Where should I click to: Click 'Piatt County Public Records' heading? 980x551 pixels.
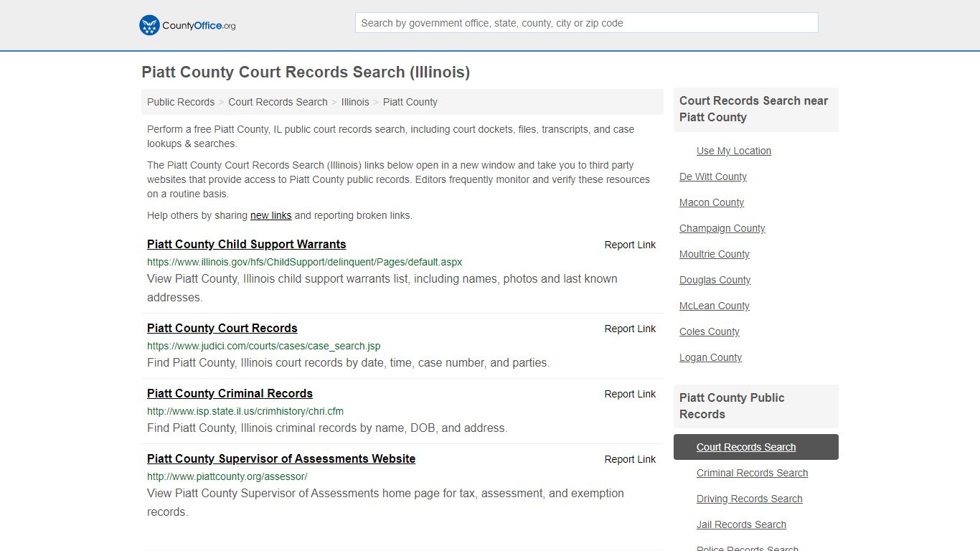(732, 406)
